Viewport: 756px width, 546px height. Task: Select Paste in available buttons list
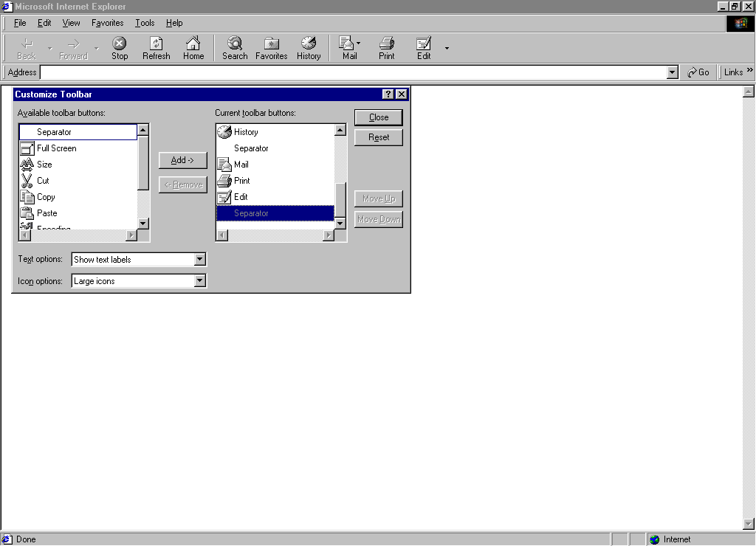[78, 213]
